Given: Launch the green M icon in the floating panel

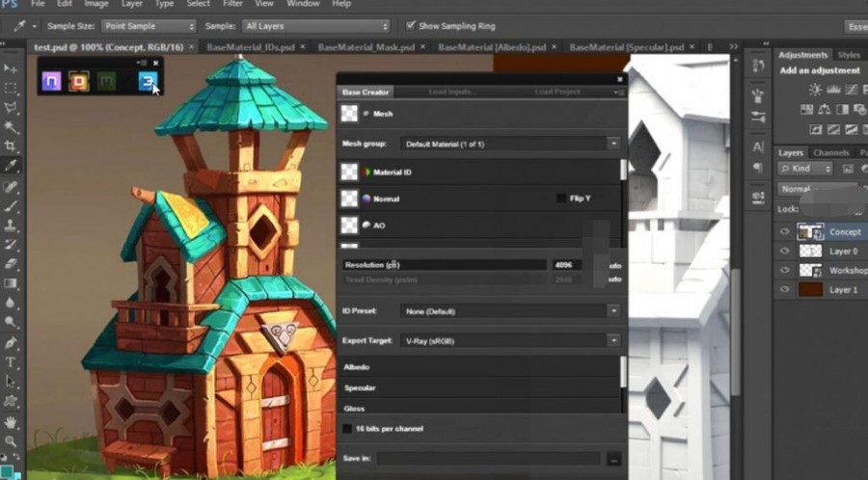Looking at the screenshot, I should 107,82.
